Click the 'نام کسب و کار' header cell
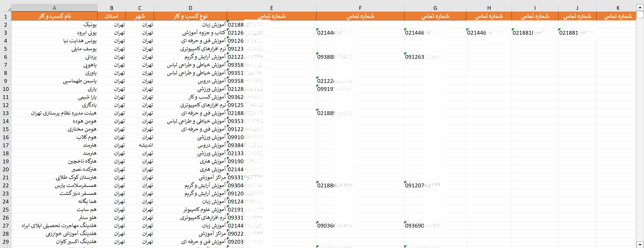This screenshot has width=644, height=248. click(x=54, y=16)
